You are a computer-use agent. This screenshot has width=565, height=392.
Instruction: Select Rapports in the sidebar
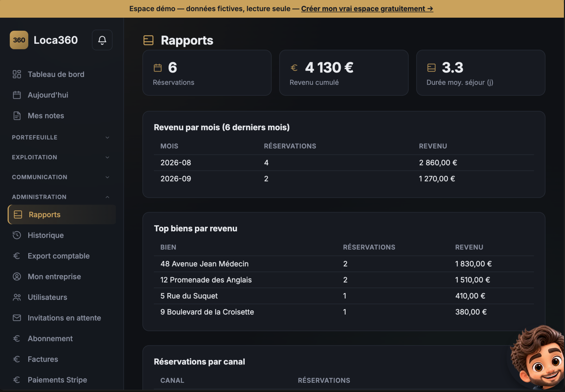pyautogui.click(x=62, y=215)
